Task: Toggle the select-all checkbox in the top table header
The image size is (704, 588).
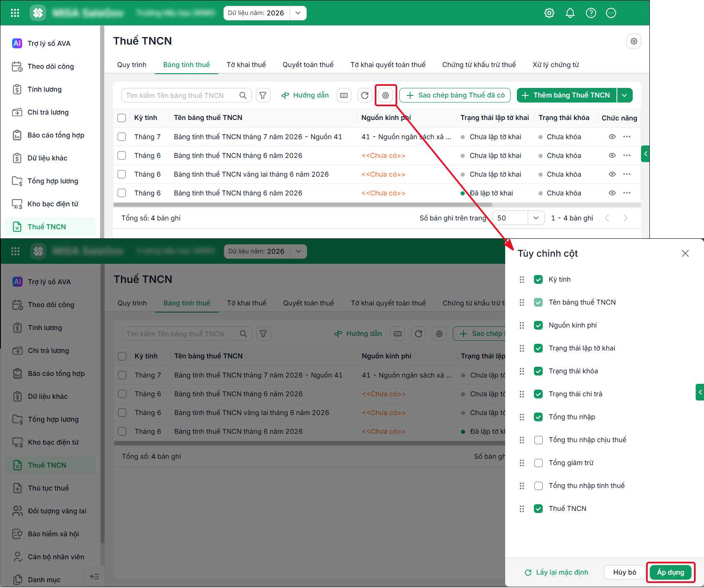Action: [122, 118]
